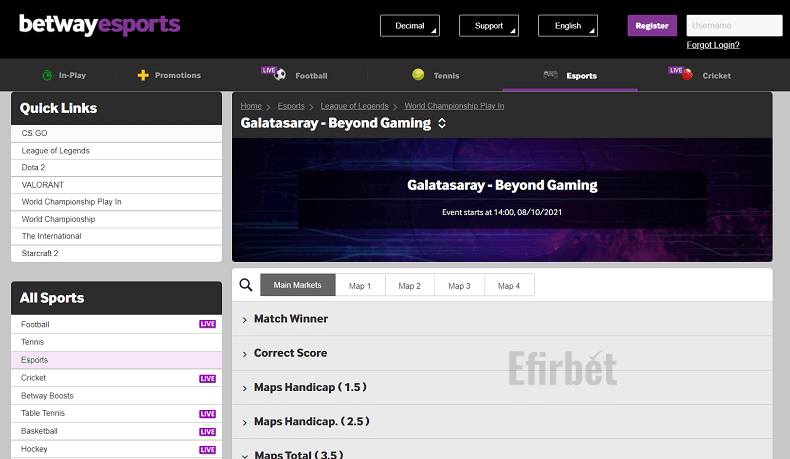Click the markets search magnifier icon

point(246,285)
